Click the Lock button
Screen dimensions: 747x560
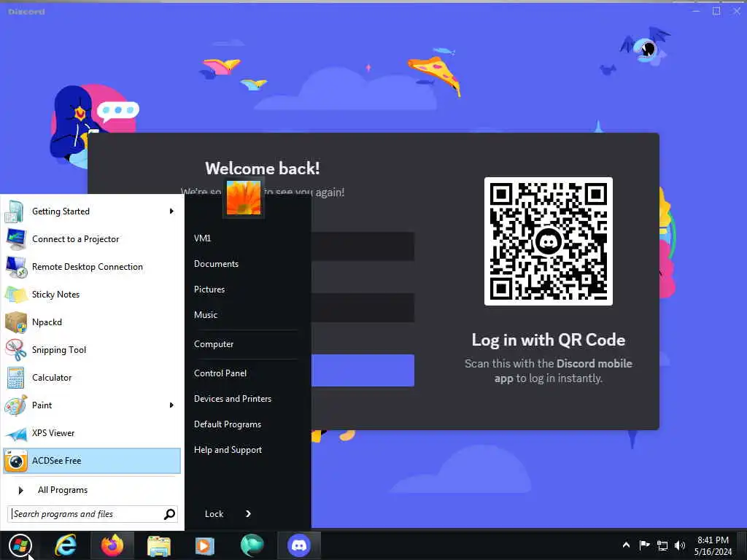tap(214, 514)
